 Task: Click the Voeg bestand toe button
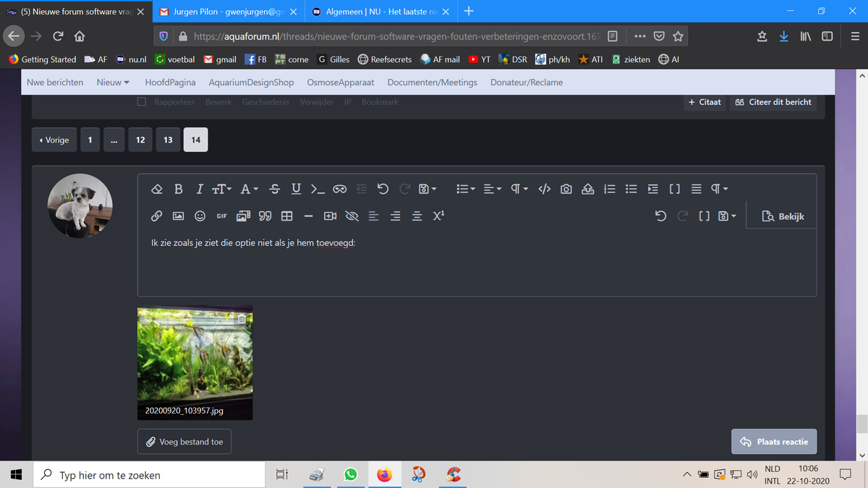(184, 442)
